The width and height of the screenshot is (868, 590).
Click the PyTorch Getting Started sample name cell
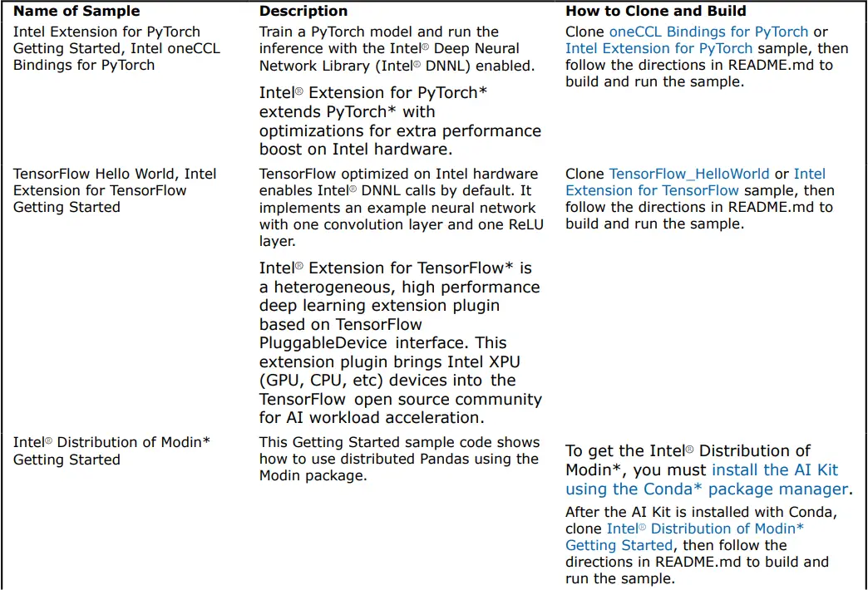[x=116, y=48]
